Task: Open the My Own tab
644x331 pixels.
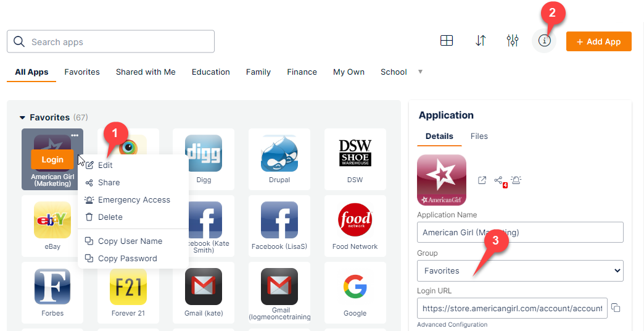Action: pyautogui.click(x=349, y=72)
